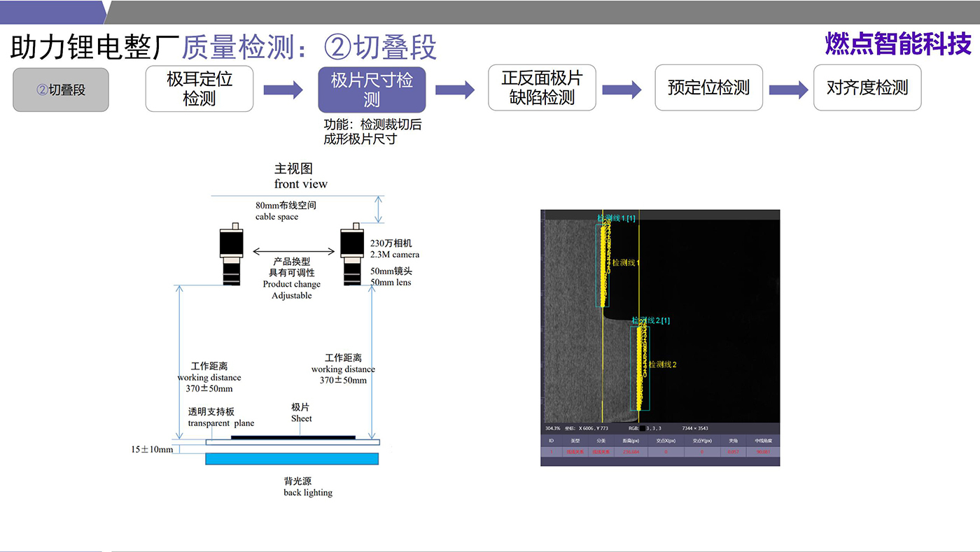Click the RGB color swatch in status bar
The width and height of the screenshot is (980, 552).
coord(641,428)
